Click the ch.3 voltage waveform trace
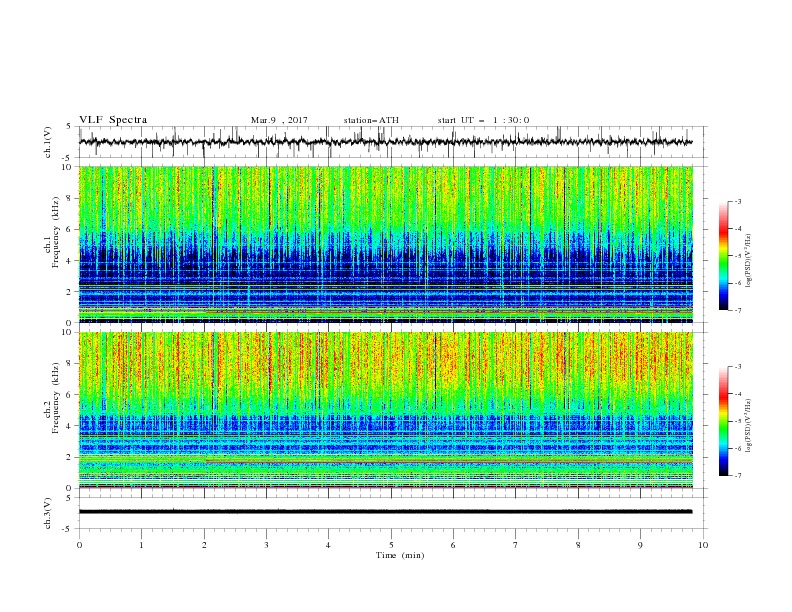The height and width of the screenshot is (612, 792). point(385,512)
